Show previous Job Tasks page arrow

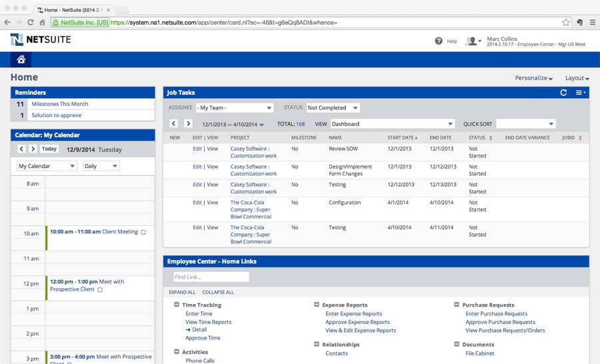click(174, 123)
